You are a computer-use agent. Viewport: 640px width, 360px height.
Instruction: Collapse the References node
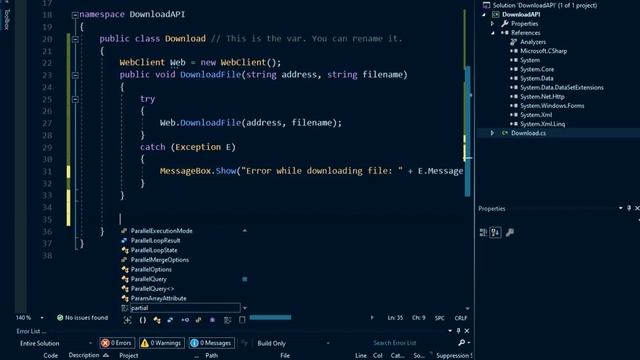pos(493,33)
